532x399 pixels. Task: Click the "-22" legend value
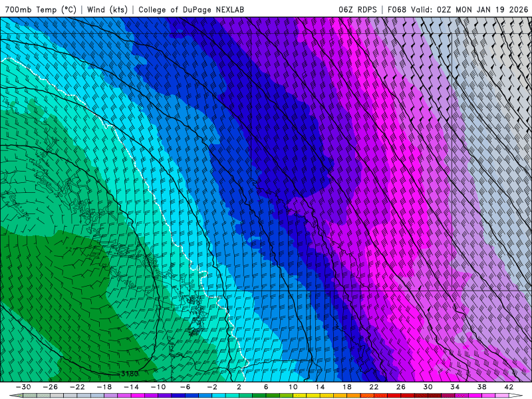coord(77,387)
